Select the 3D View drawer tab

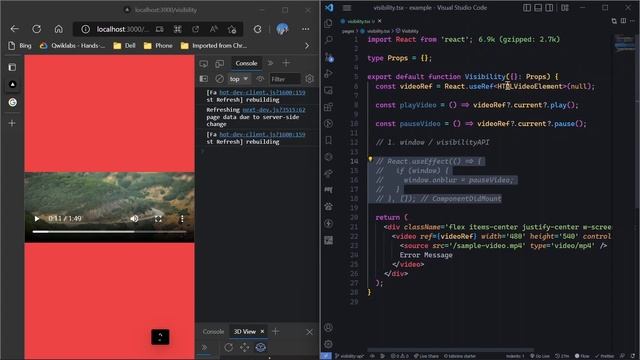(245, 331)
